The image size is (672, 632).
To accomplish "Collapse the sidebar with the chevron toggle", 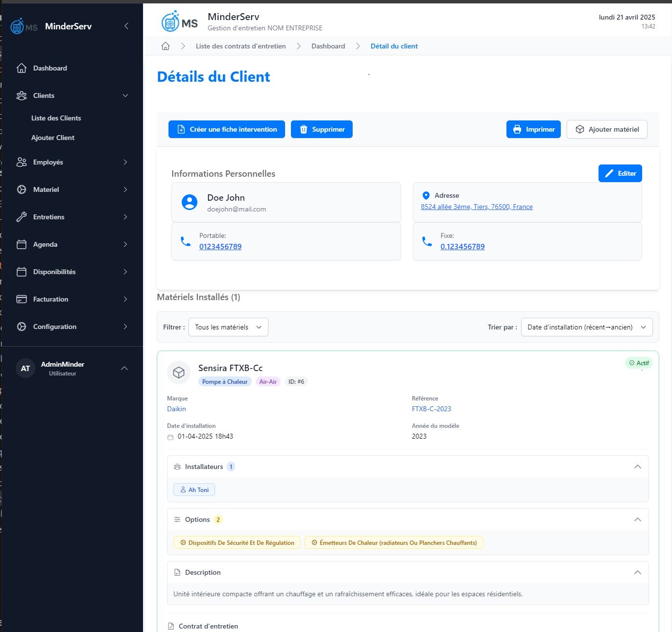I will tap(126, 26).
